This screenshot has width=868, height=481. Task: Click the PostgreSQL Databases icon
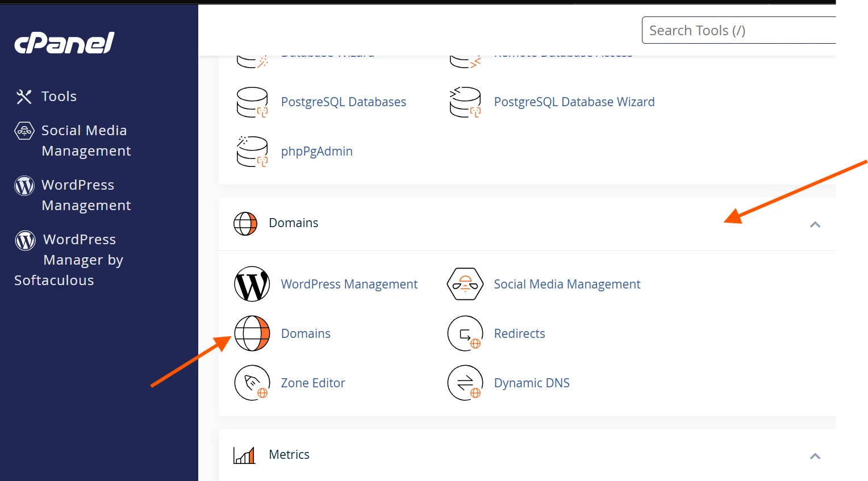pos(252,102)
